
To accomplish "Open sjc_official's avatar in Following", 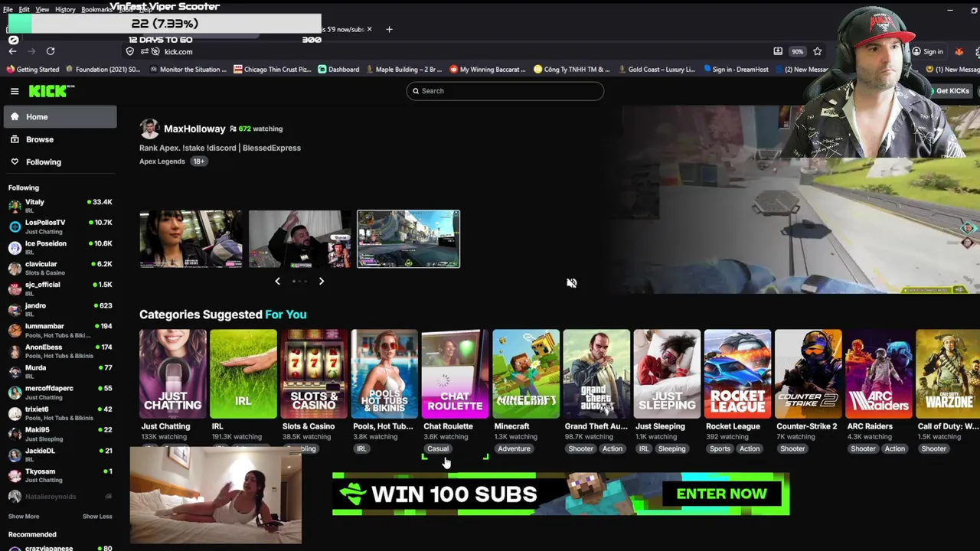I will pyautogui.click(x=15, y=289).
